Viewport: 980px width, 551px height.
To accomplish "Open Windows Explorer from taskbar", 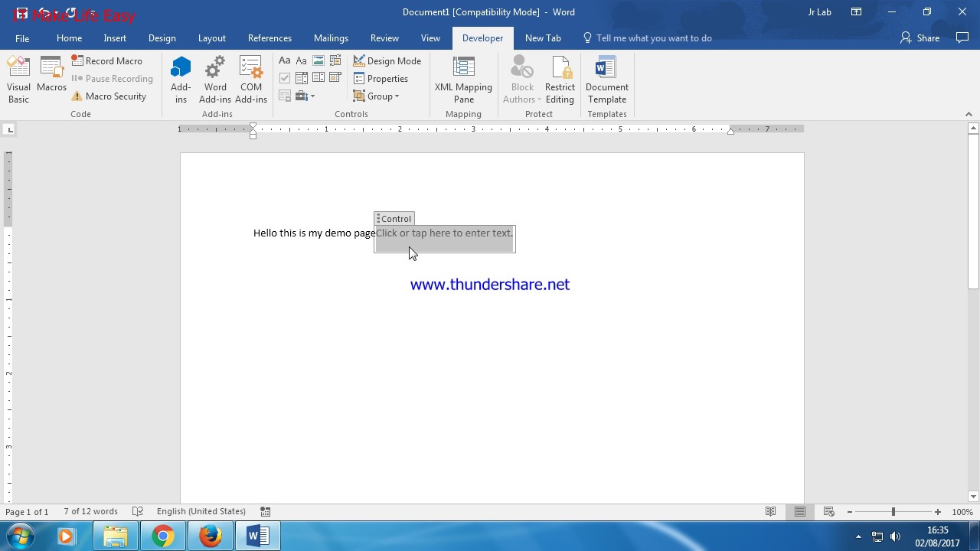I will [116, 536].
